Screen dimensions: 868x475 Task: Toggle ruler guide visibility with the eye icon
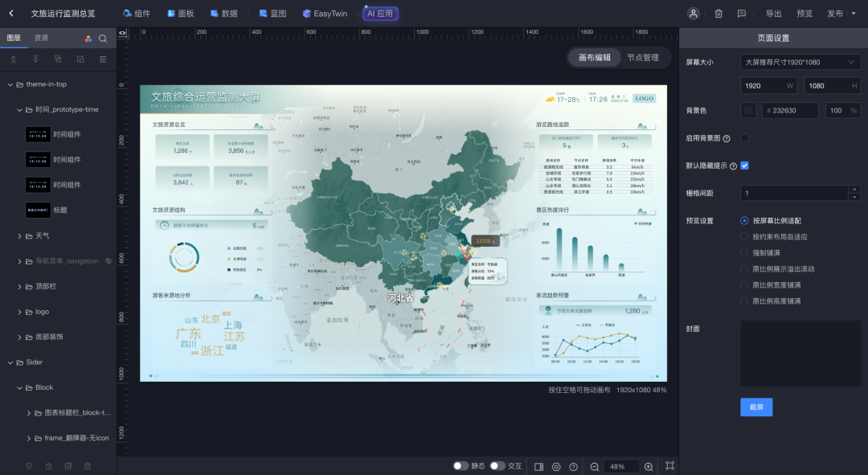[123, 33]
